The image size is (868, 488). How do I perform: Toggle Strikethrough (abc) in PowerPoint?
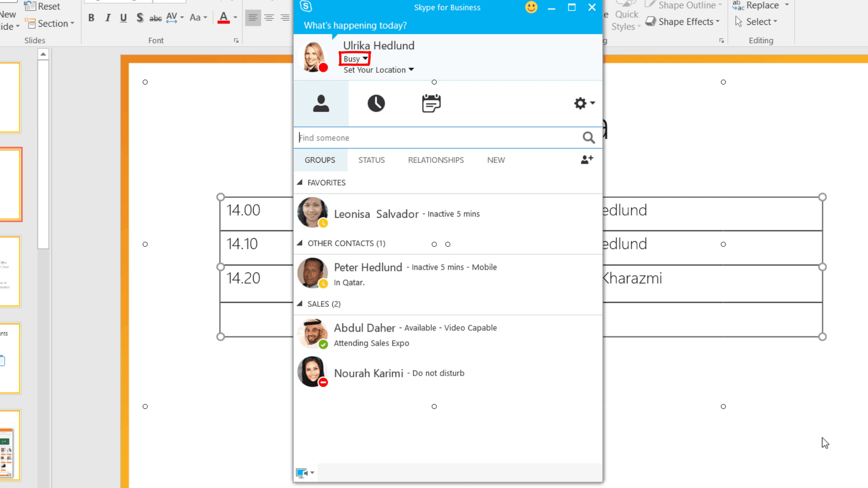pos(156,18)
